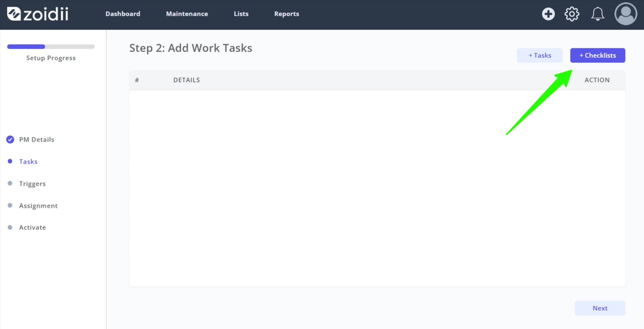Go to the PM Details step
The image size is (644, 329).
[x=37, y=140]
